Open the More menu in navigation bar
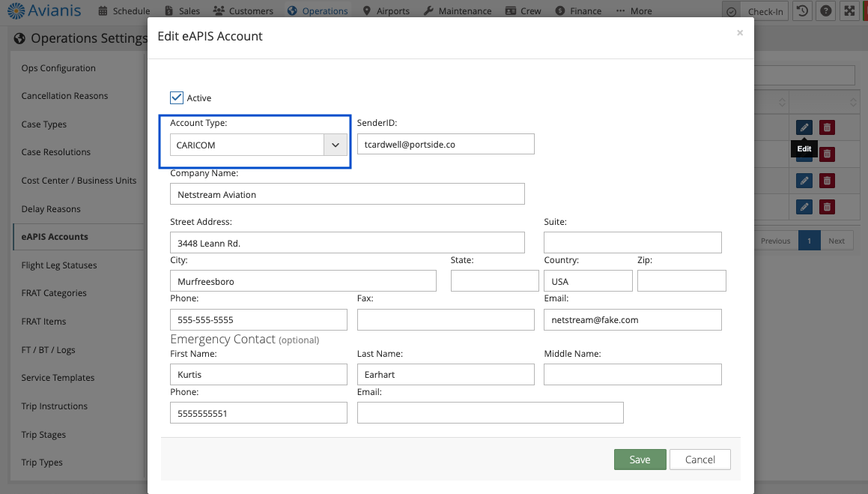 point(634,11)
